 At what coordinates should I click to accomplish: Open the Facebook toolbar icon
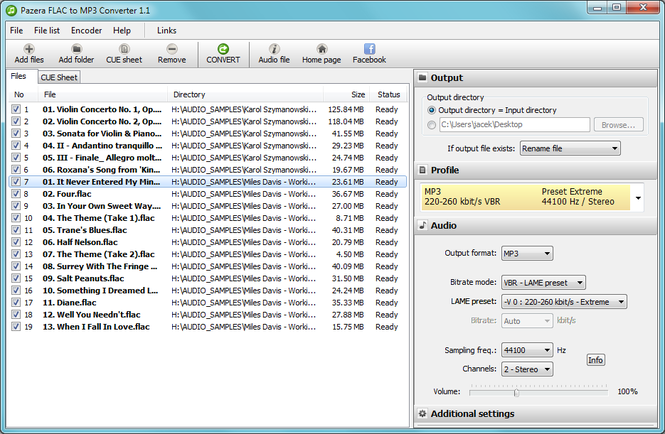369,49
